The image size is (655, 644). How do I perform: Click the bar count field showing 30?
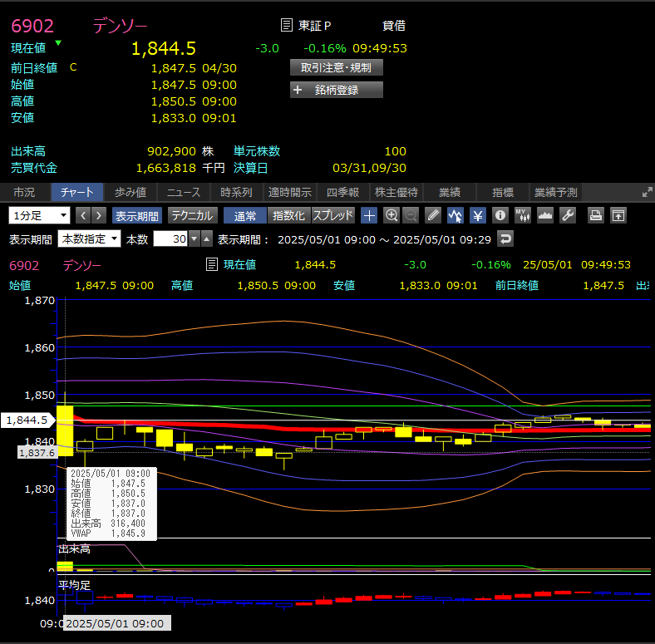coord(171,238)
